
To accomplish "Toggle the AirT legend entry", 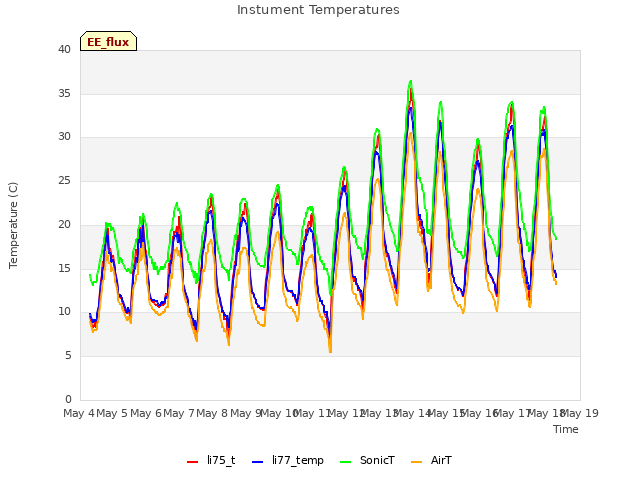I will [431, 460].
